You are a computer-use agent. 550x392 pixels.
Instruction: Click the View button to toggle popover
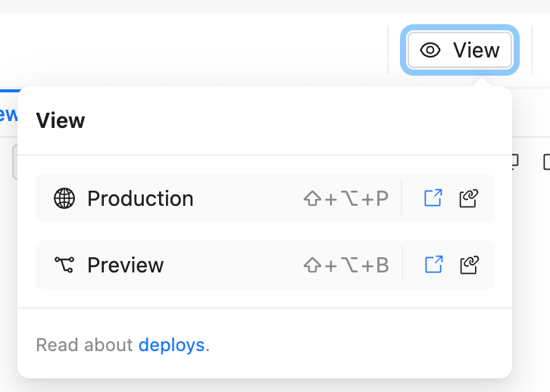pos(461,51)
